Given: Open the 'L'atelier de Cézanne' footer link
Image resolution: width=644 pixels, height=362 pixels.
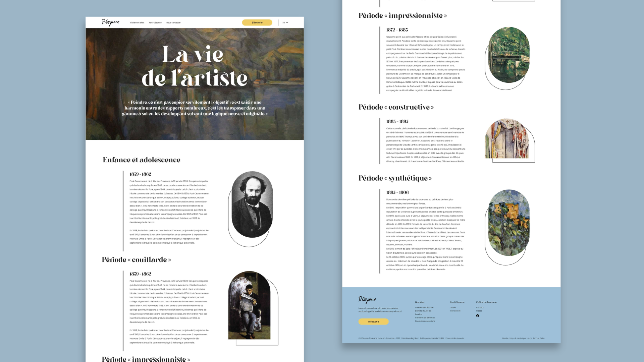Looking at the screenshot, I should click(424, 307).
